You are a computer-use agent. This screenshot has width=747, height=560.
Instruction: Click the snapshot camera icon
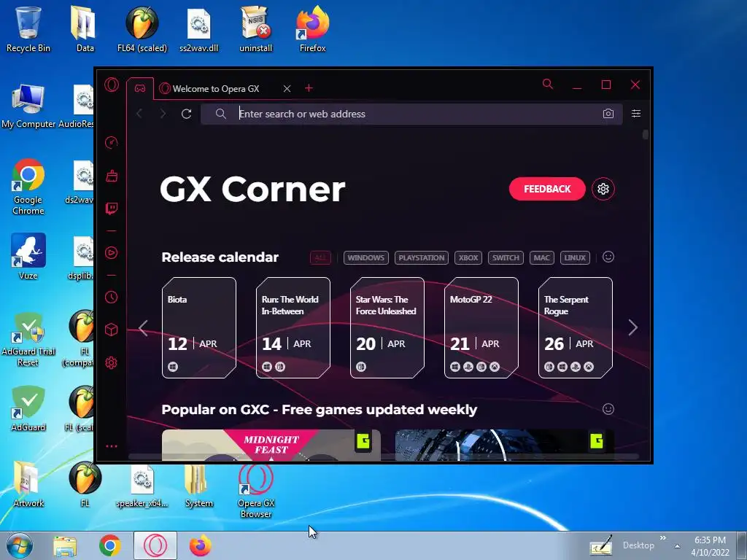(x=608, y=114)
